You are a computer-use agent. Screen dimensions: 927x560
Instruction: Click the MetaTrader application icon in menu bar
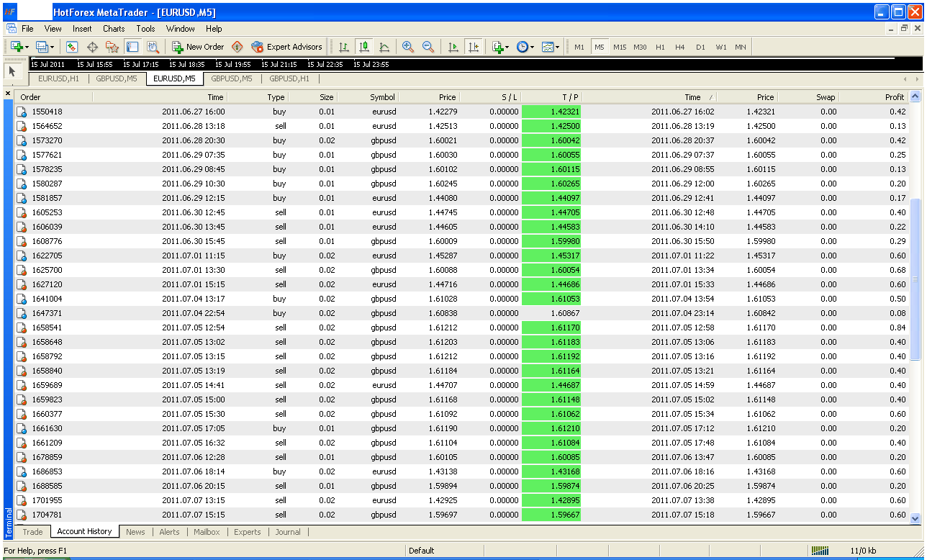(12, 29)
